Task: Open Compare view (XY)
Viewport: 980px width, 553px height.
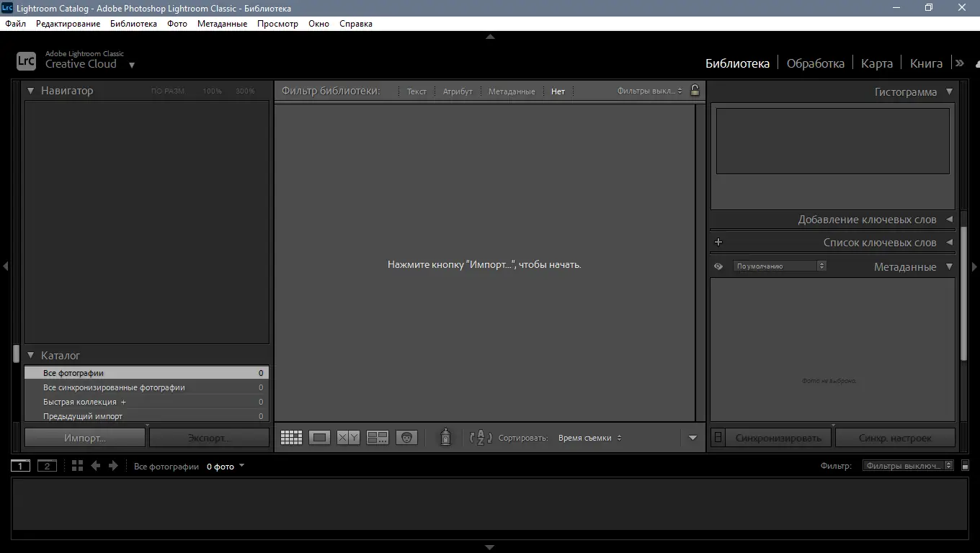Action: (x=349, y=438)
